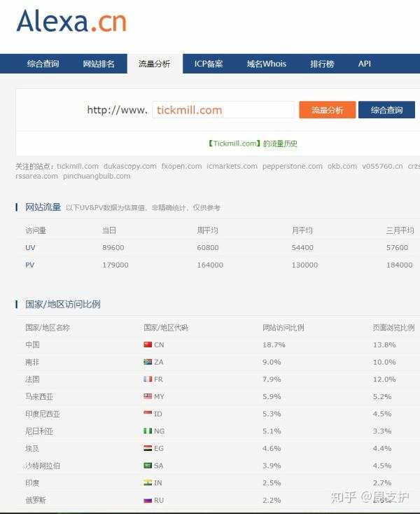Open the 排行榜 navigation tab
This screenshot has height=514, width=420.
[322, 64]
